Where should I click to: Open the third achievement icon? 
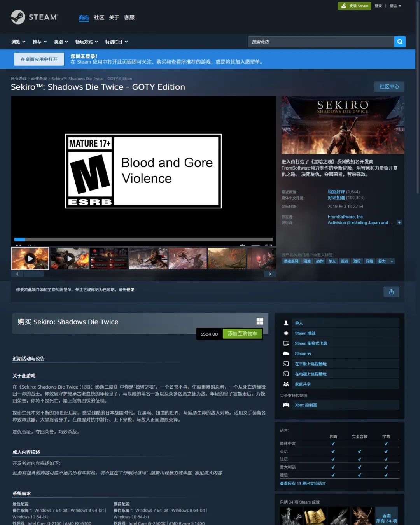(x=339, y=516)
